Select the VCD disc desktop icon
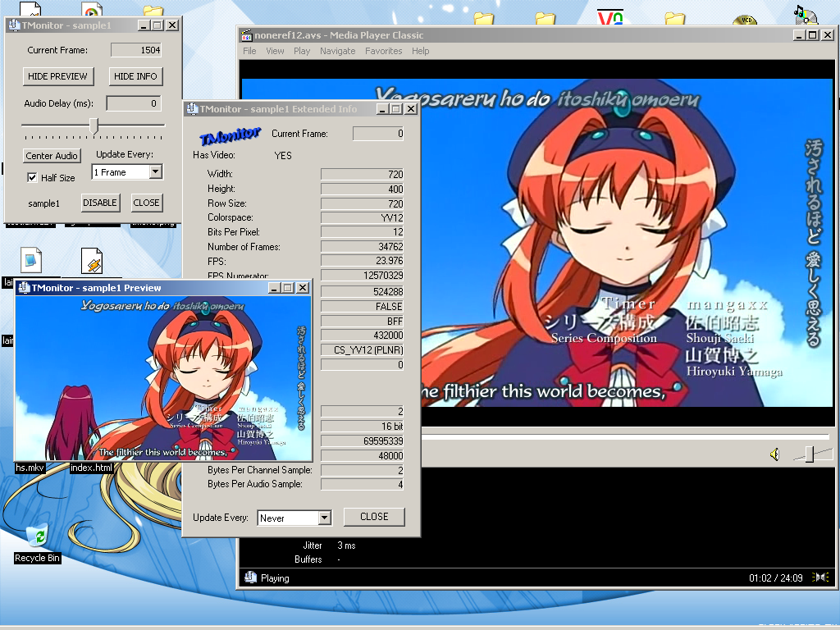 point(745,21)
